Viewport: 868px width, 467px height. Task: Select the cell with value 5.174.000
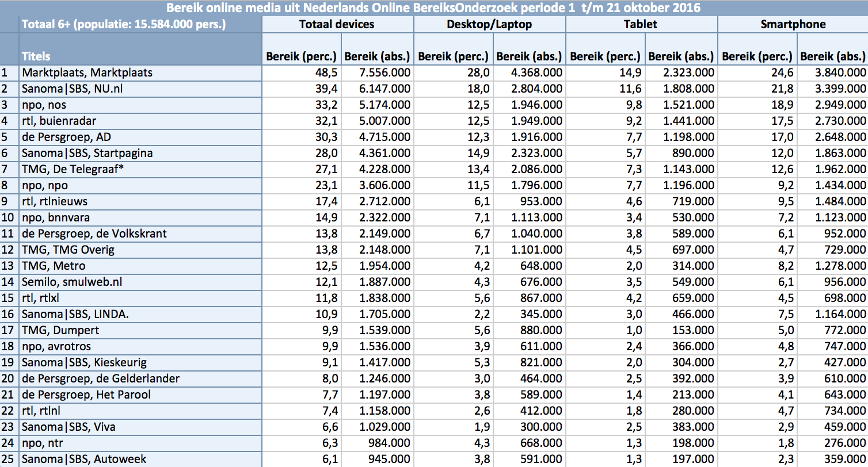pyautogui.click(x=377, y=105)
